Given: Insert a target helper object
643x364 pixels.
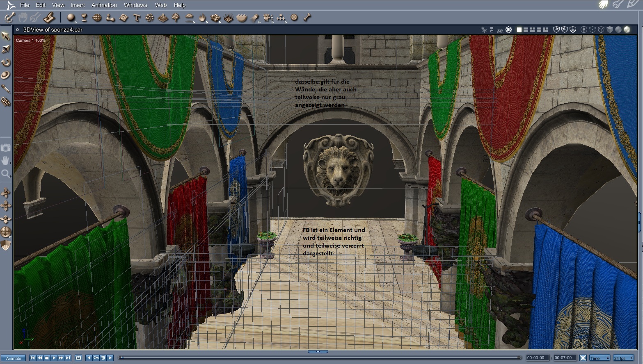Looking at the screenshot, I should coord(294,18).
